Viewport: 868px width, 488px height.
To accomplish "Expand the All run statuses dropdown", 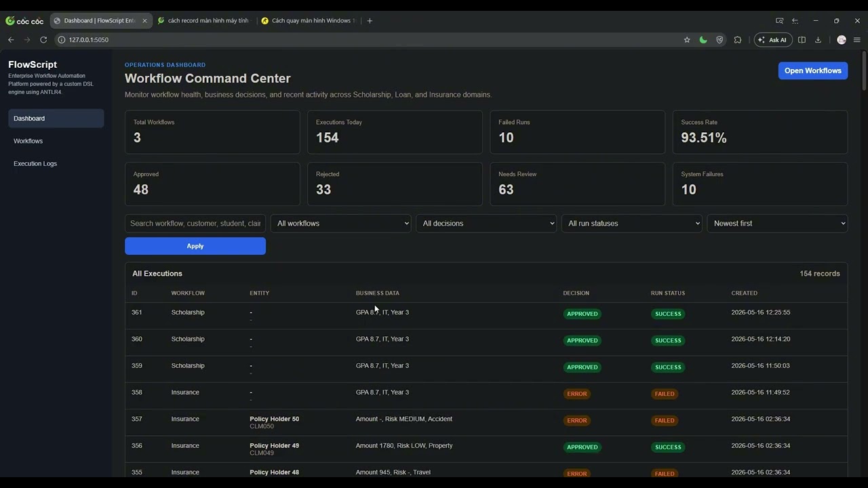I will pyautogui.click(x=631, y=223).
